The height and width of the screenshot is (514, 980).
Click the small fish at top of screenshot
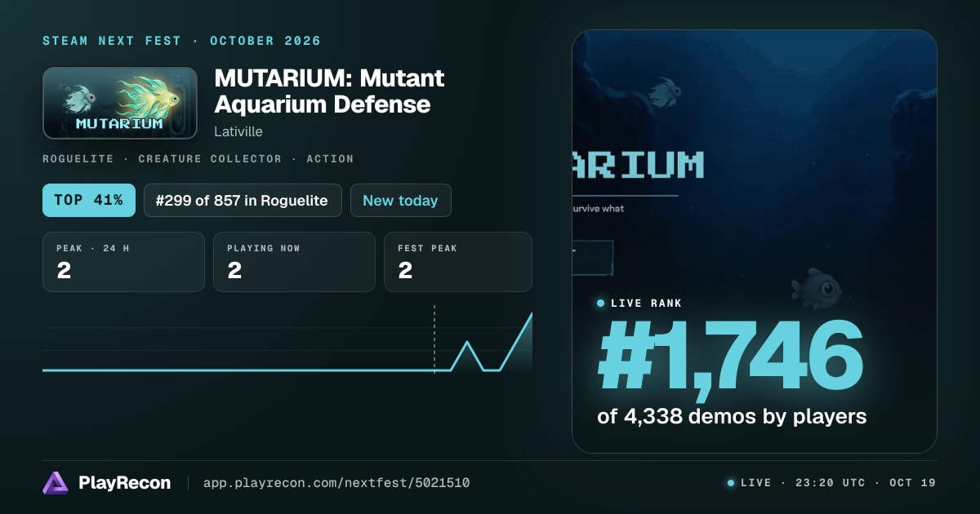(665, 91)
